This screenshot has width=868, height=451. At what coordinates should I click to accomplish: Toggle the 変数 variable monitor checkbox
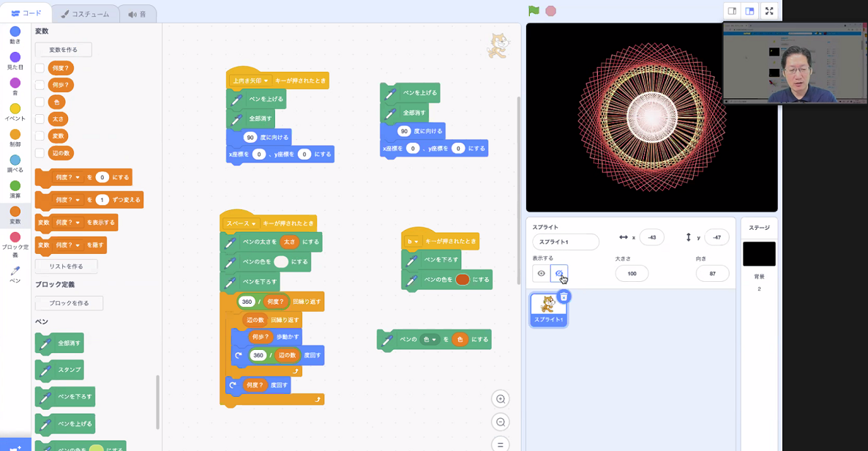tap(40, 135)
